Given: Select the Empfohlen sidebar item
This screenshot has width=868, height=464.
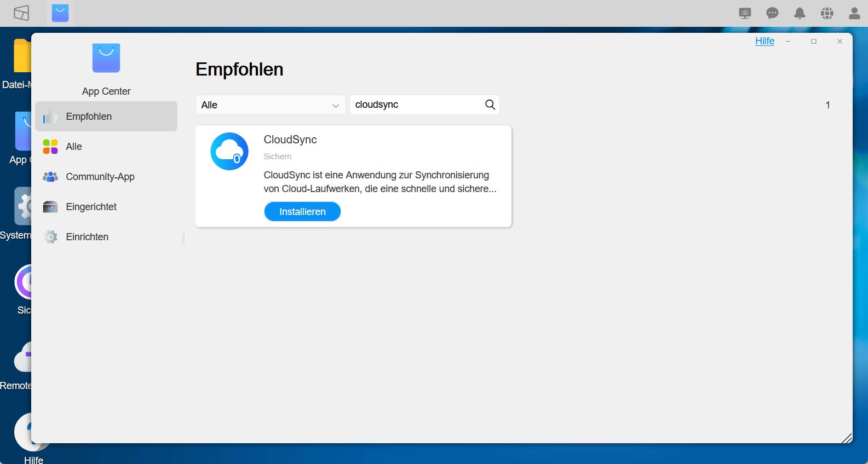Looking at the screenshot, I should coord(106,117).
